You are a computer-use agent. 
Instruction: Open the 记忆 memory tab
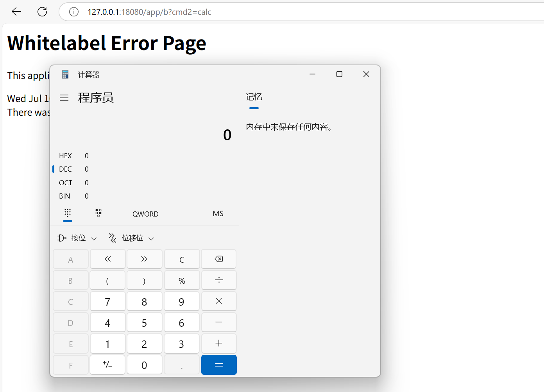pyautogui.click(x=254, y=97)
